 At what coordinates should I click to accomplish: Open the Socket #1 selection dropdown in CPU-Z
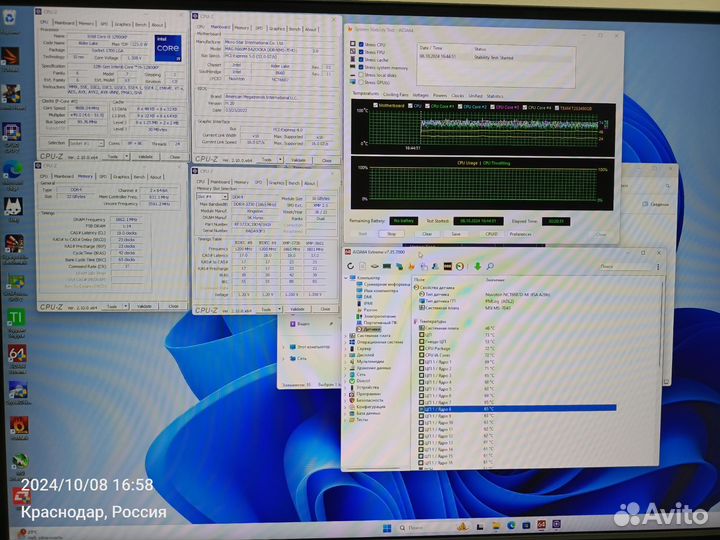tap(86, 143)
